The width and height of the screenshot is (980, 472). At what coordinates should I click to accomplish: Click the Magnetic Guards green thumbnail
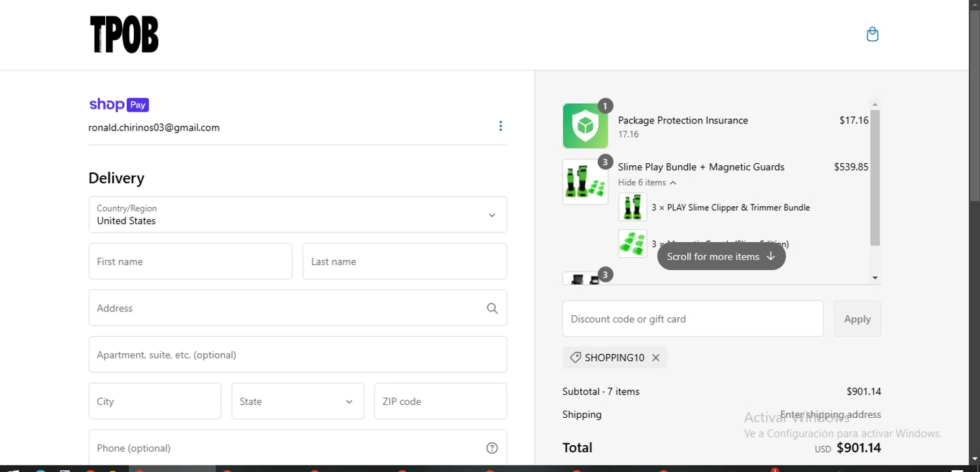(632, 244)
